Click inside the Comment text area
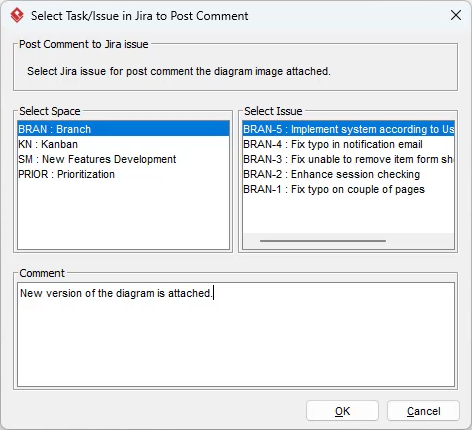 236,335
